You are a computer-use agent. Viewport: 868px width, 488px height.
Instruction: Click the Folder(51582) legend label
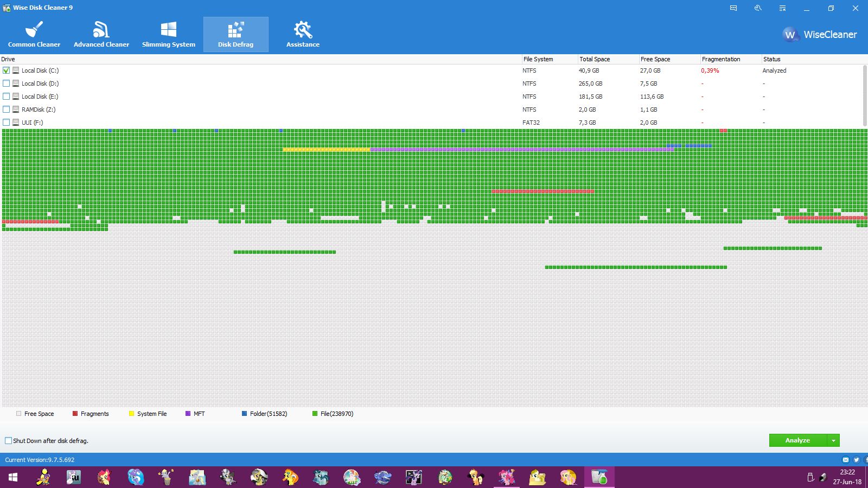coord(269,414)
